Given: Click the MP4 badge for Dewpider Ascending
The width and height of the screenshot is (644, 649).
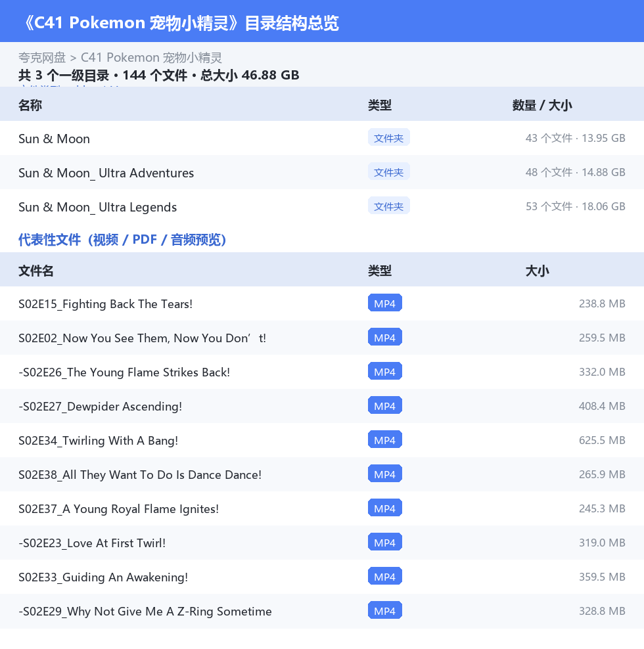Looking at the screenshot, I should click(x=384, y=406).
